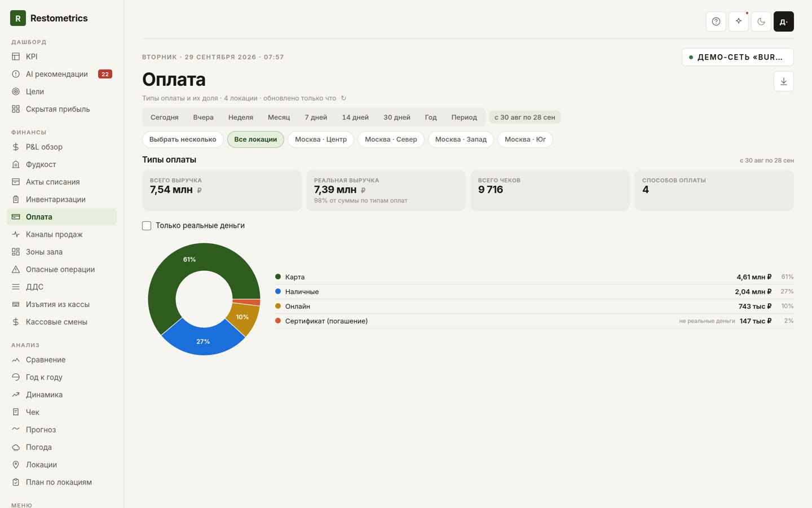This screenshot has width=812, height=508.
Task: Click the Реальная выручка 7,39 млн card
Action: click(386, 190)
